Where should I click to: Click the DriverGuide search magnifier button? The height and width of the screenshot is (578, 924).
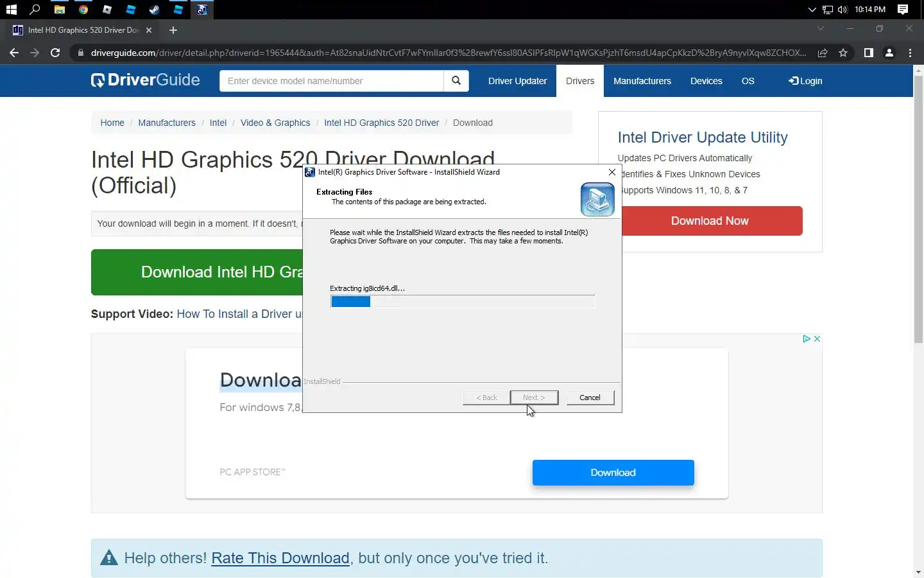click(456, 81)
